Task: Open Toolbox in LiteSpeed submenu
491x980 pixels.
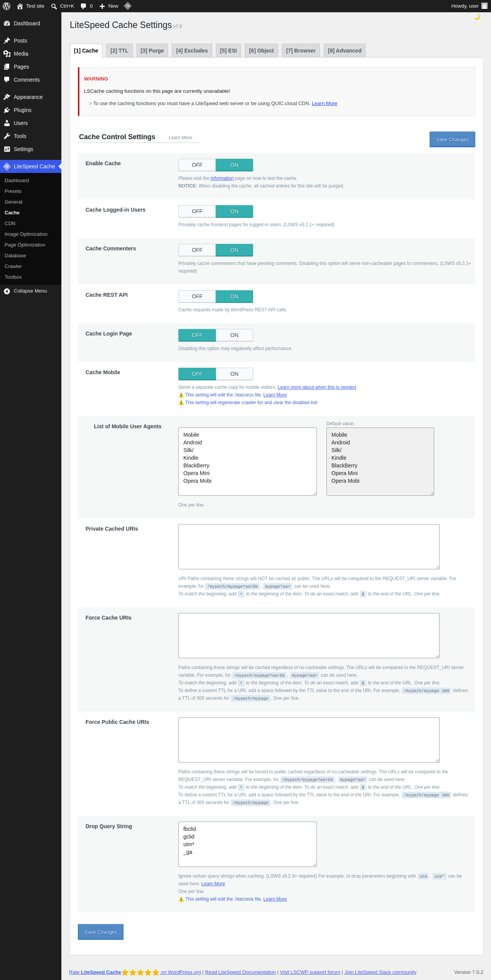Action: tap(13, 277)
